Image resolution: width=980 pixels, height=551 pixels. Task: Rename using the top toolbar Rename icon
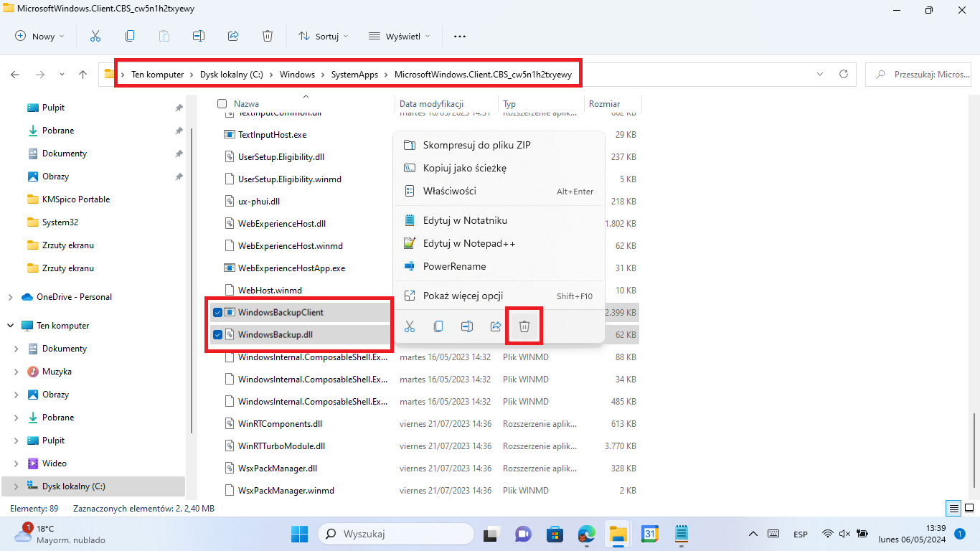coord(199,36)
